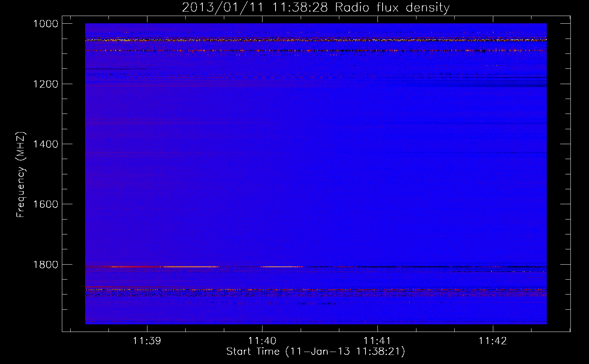Select the 1200 frequency tick label
Viewport: 589px width, 364px height.
(46, 84)
